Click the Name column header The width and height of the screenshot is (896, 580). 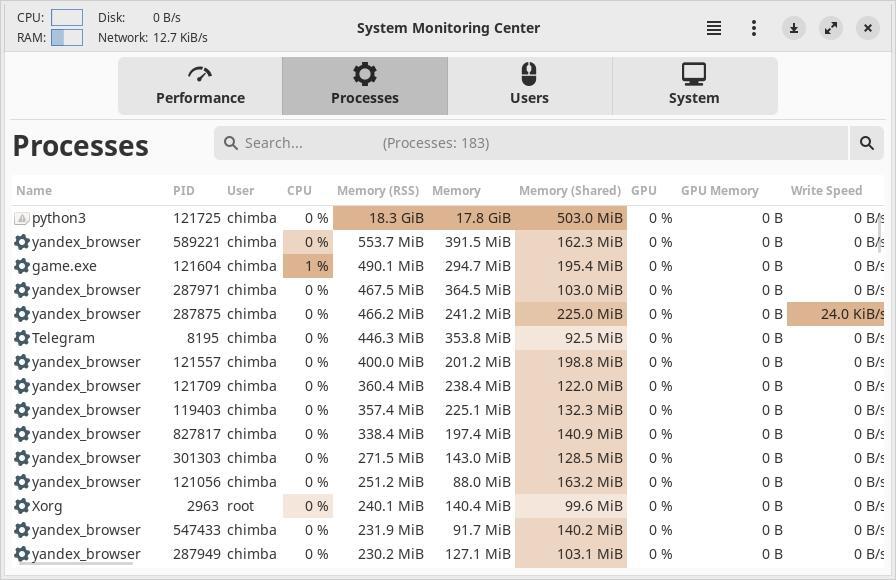pyautogui.click(x=34, y=190)
